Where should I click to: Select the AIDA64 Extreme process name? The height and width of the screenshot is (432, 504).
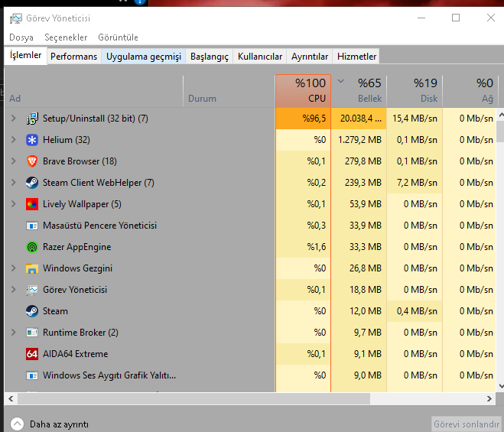coord(75,354)
